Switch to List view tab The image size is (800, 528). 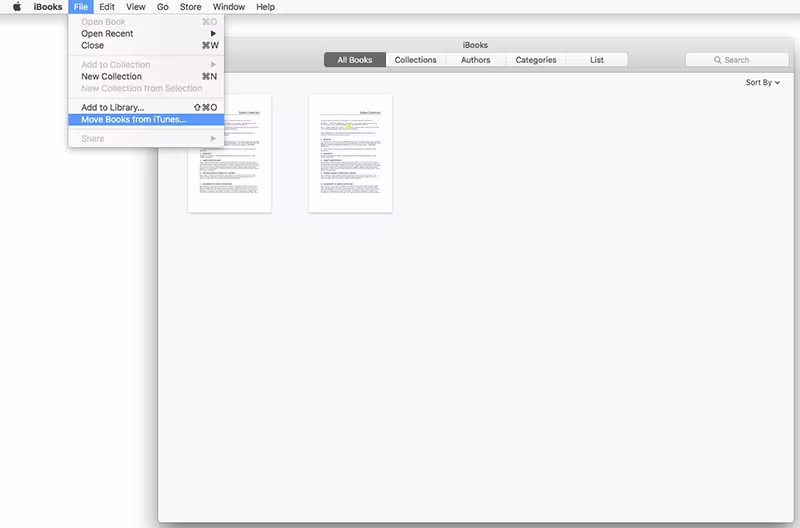596,60
